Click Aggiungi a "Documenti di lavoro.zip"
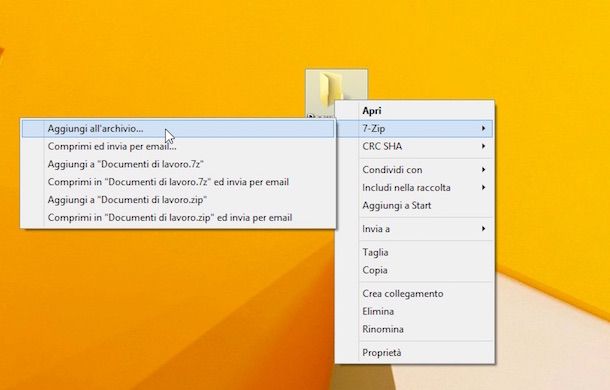610x390 pixels. 178,200
